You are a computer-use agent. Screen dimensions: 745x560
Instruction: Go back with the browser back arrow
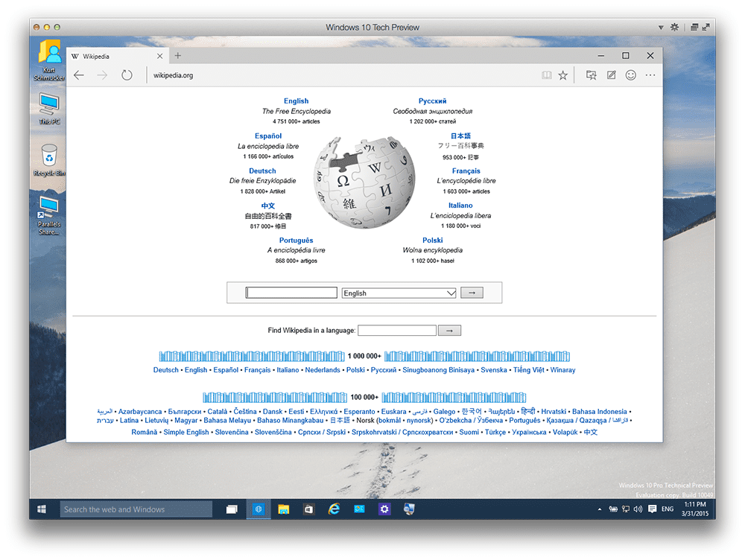79,75
